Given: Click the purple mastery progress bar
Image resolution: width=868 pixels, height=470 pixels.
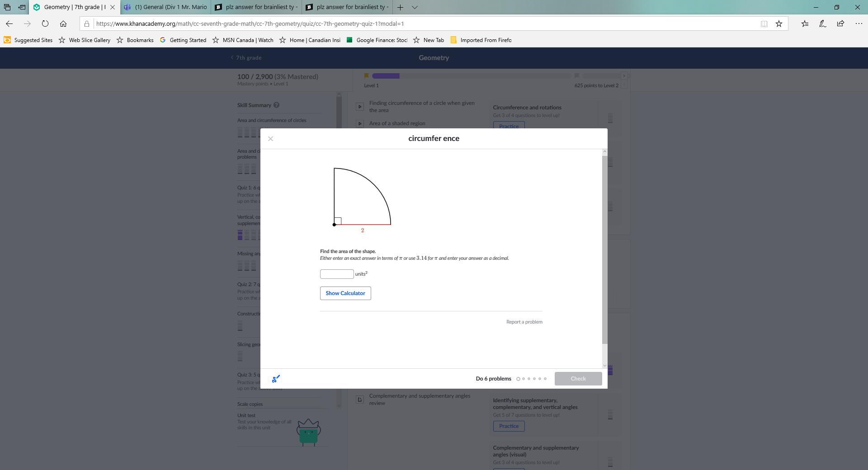Looking at the screenshot, I should (x=386, y=76).
